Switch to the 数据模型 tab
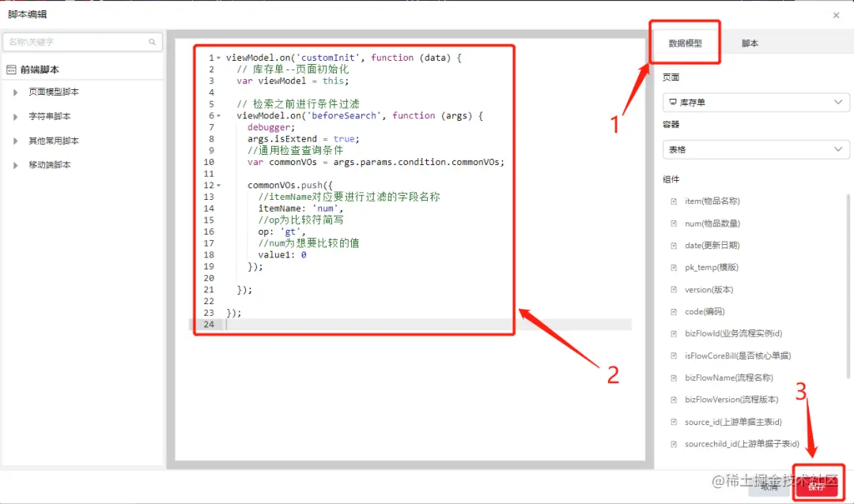This screenshot has height=504, width=854. [x=685, y=43]
